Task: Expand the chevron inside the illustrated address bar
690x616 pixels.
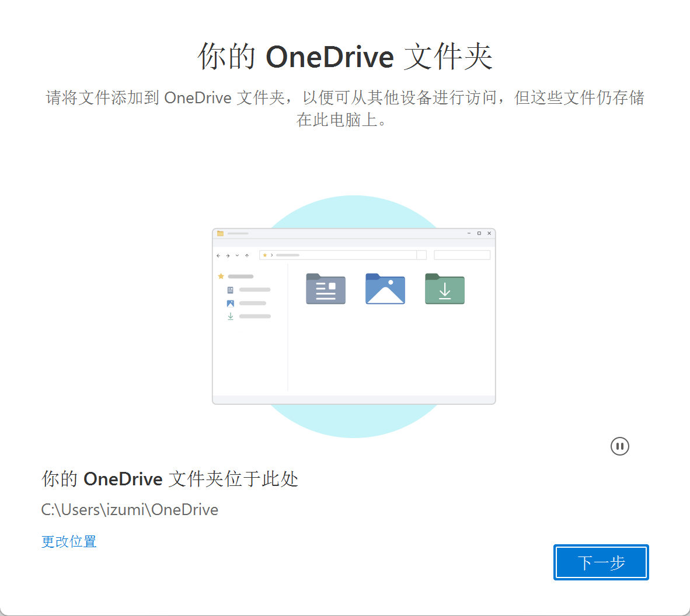Action: tap(271, 255)
